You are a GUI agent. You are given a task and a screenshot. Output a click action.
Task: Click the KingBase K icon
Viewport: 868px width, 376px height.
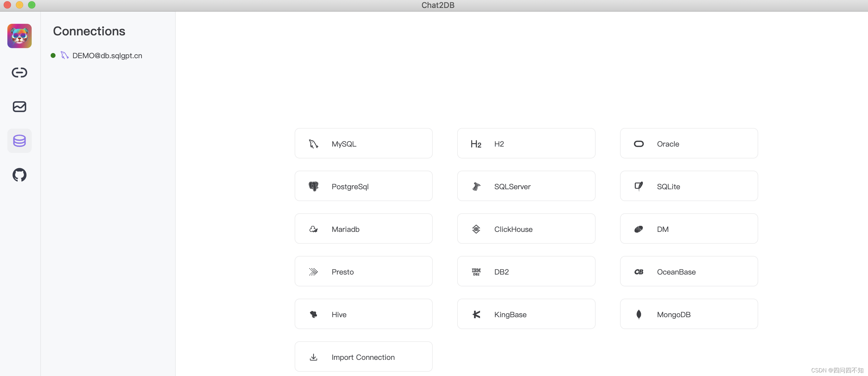(476, 314)
